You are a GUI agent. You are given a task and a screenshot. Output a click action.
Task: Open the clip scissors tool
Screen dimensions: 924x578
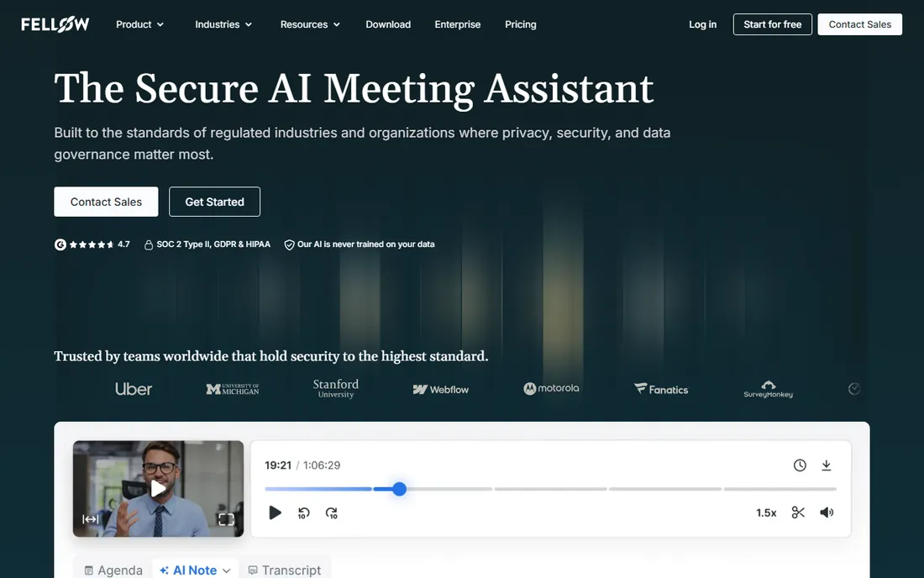(x=798, y=512)
